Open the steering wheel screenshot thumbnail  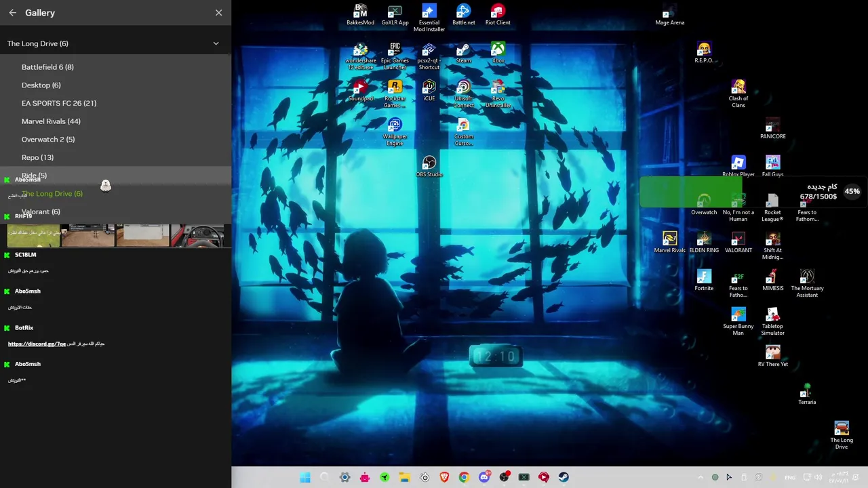click(197, 235)
